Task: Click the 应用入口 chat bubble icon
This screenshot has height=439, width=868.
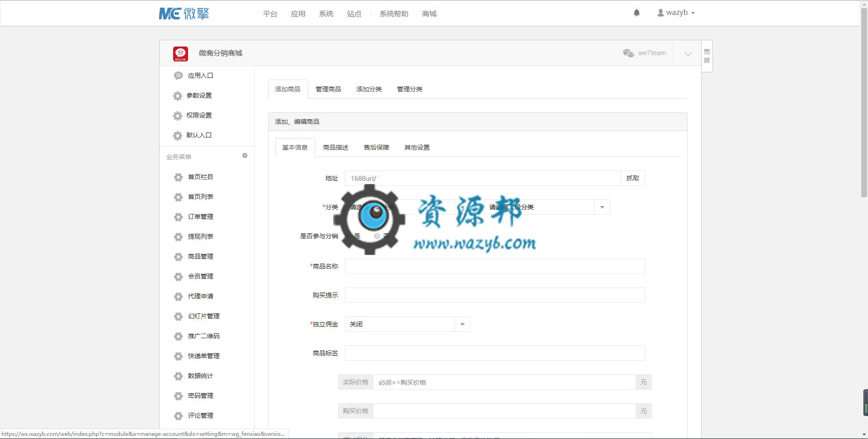Action: pos(178,76)
